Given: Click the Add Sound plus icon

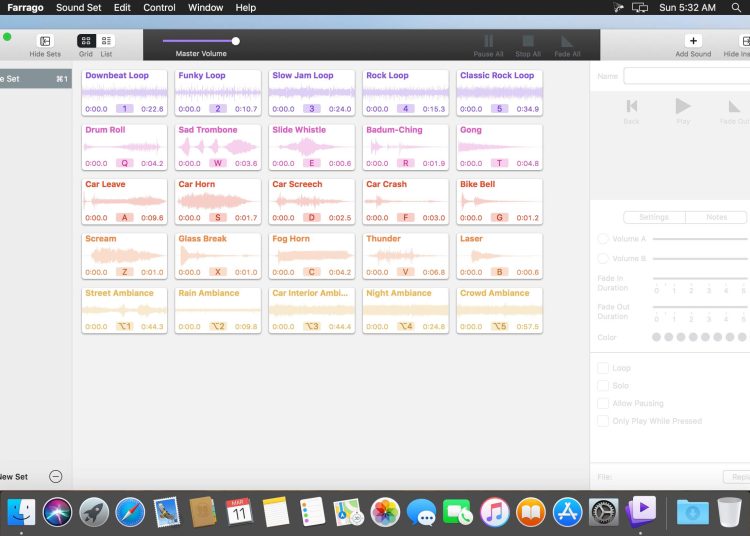Looking at the screenshot, I should (x=693, y=41).
